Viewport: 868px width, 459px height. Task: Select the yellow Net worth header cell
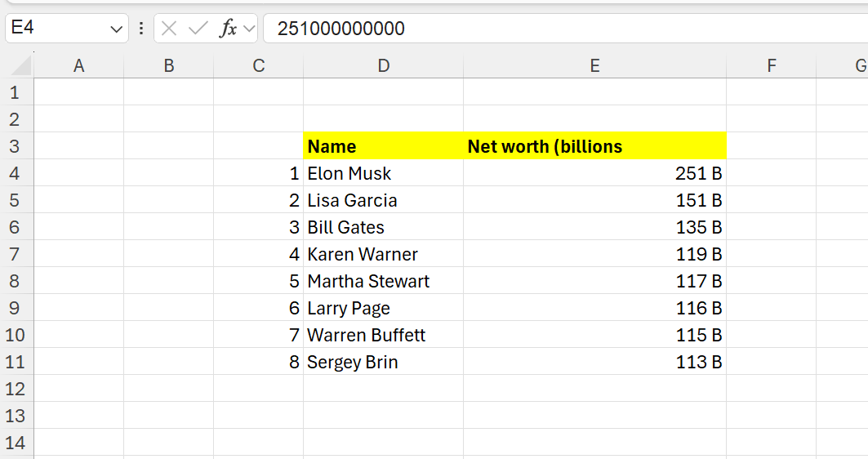[594, 146]
